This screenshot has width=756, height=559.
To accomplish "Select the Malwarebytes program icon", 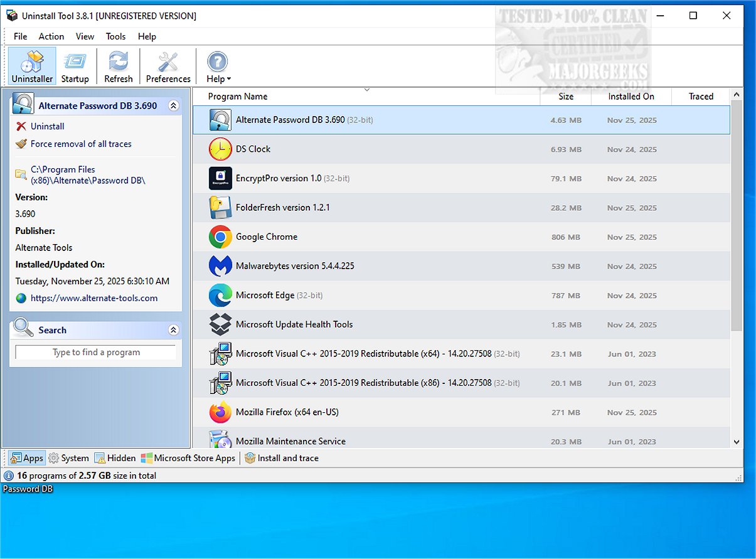I will (220, 266).
